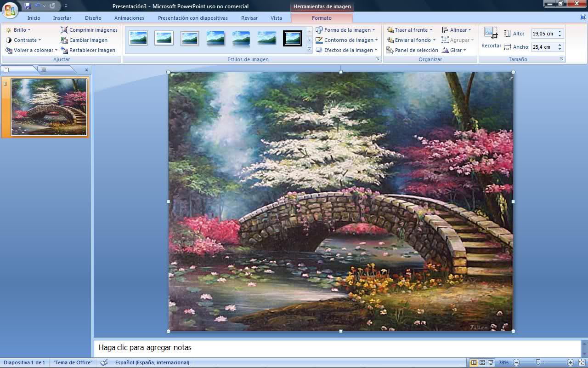
Task: Open the Office button menu
Action: pyautogui.click(x=10, y=10)
